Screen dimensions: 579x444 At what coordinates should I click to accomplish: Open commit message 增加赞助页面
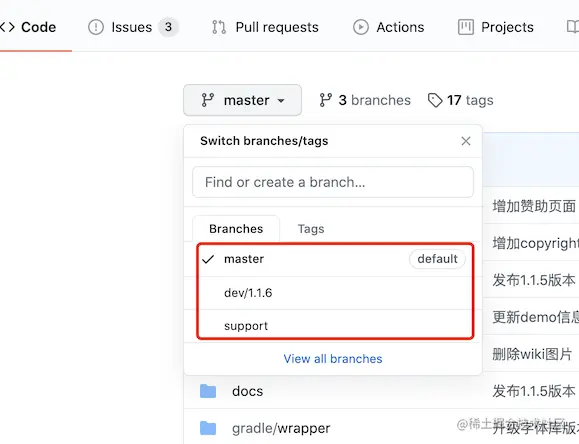534,206
